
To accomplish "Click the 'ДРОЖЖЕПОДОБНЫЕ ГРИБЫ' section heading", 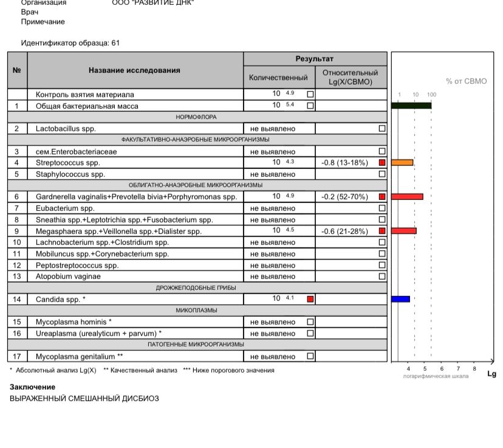I will point(196,288).
